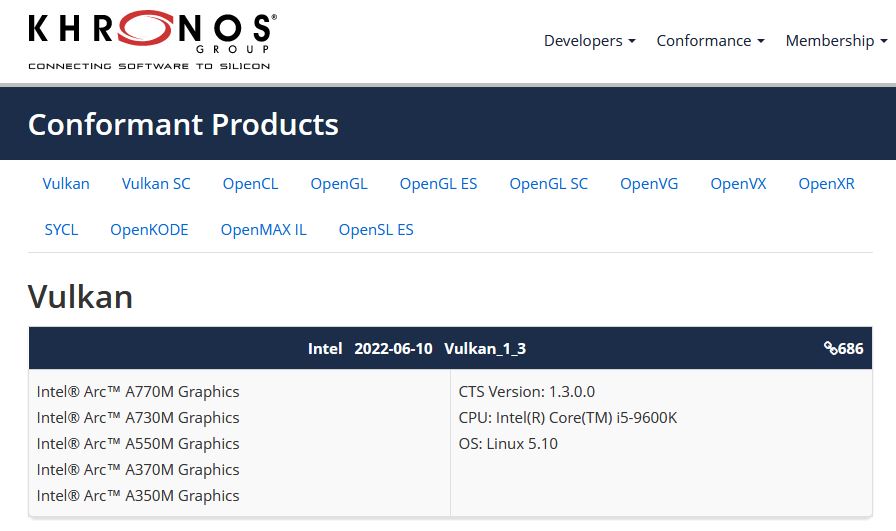Open the permalink chain icon beside 686
The height and width of the screenshot is (531, 896).
pos(830,348)
